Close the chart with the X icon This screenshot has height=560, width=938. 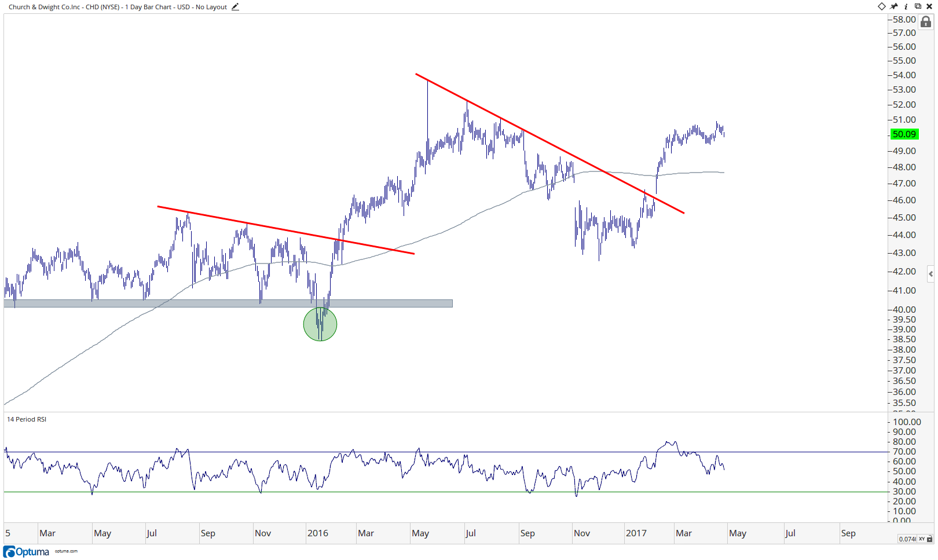[929, 6]
